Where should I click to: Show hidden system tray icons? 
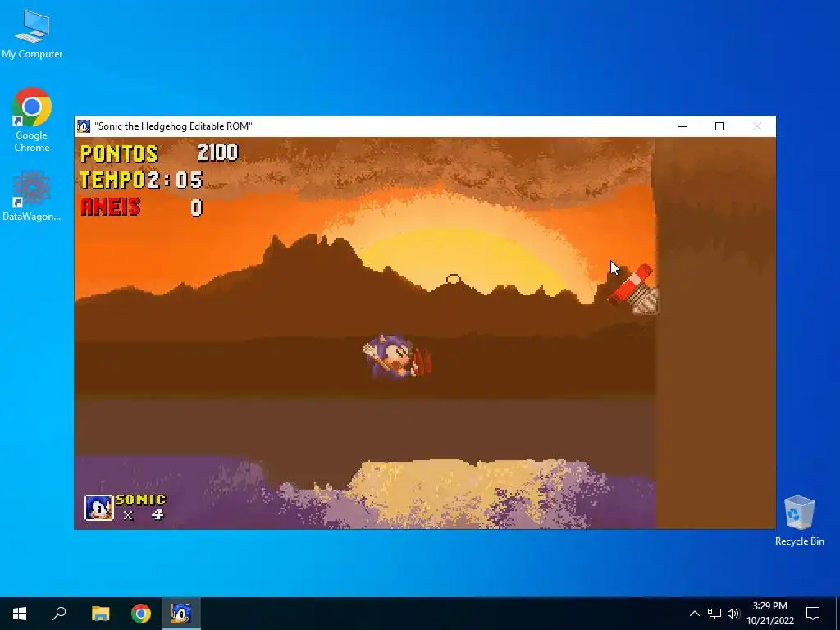click(694, 614)
